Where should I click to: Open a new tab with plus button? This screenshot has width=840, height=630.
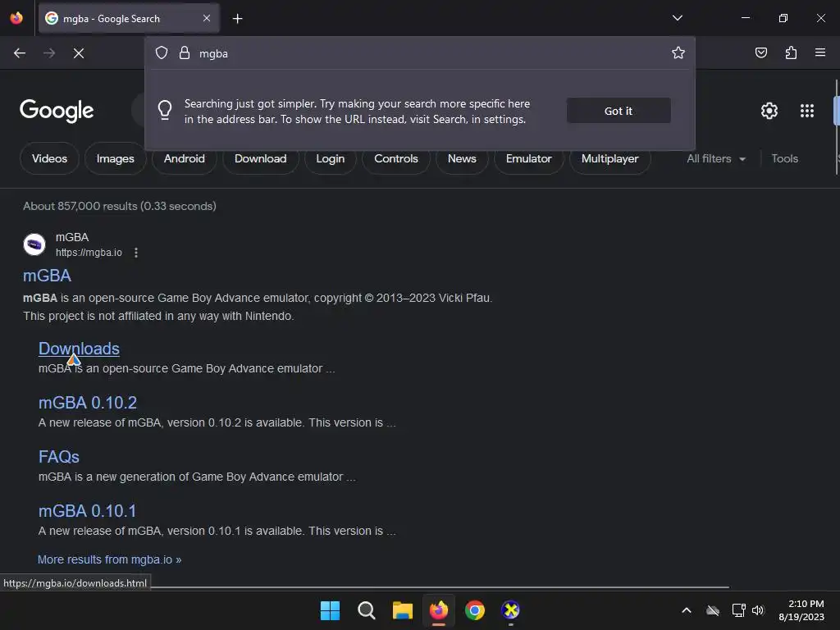[237, 19]
